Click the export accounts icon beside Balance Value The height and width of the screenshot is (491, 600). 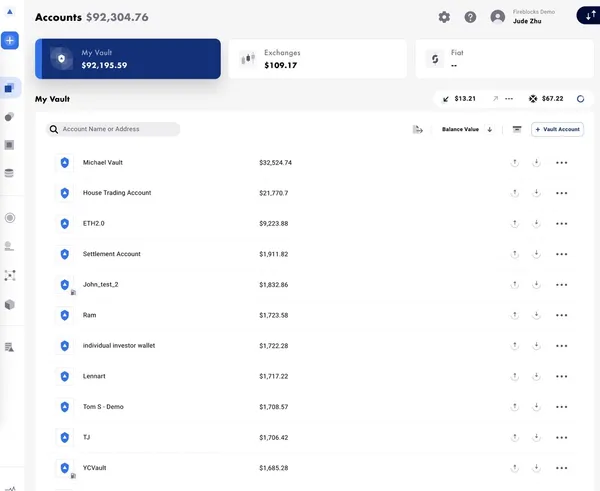(x=418, y=129)
